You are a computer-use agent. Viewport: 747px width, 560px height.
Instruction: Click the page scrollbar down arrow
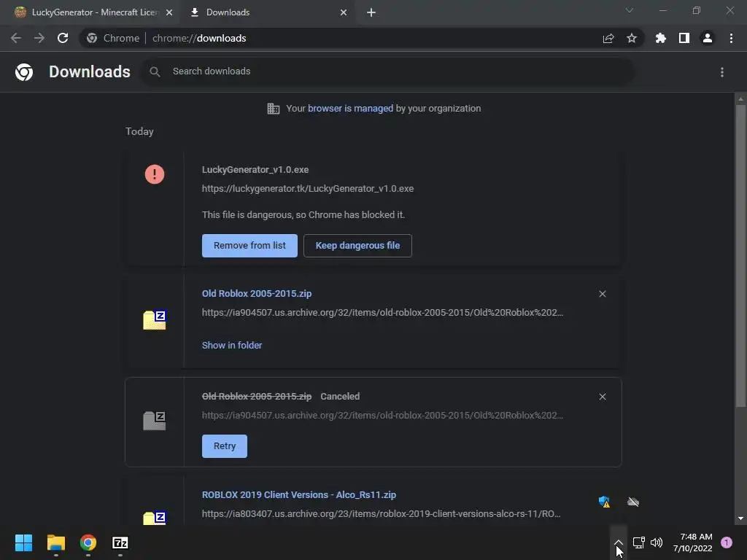click(740, 518)
